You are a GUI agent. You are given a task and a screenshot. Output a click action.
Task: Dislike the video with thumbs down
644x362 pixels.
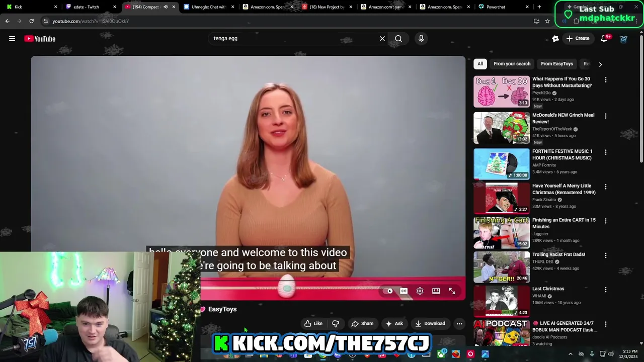click(x=336, y=324)
